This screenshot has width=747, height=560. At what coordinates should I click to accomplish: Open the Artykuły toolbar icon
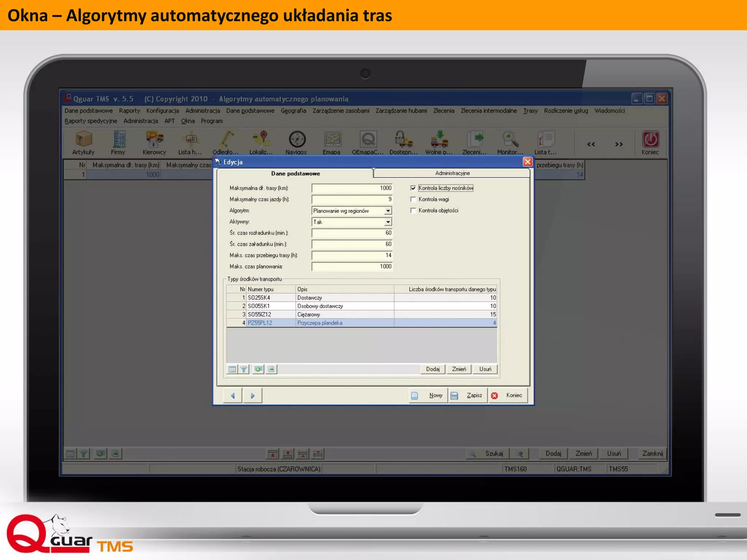[84, 143]
